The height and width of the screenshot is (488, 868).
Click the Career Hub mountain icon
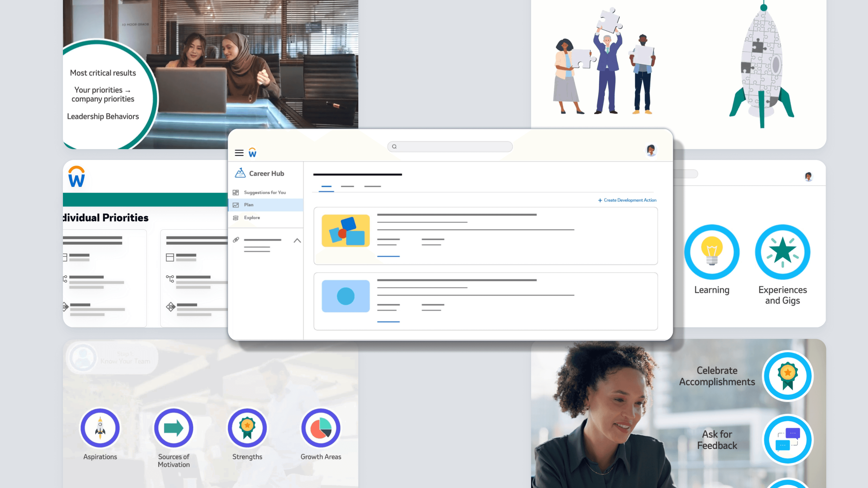click(x=240, y=173)
